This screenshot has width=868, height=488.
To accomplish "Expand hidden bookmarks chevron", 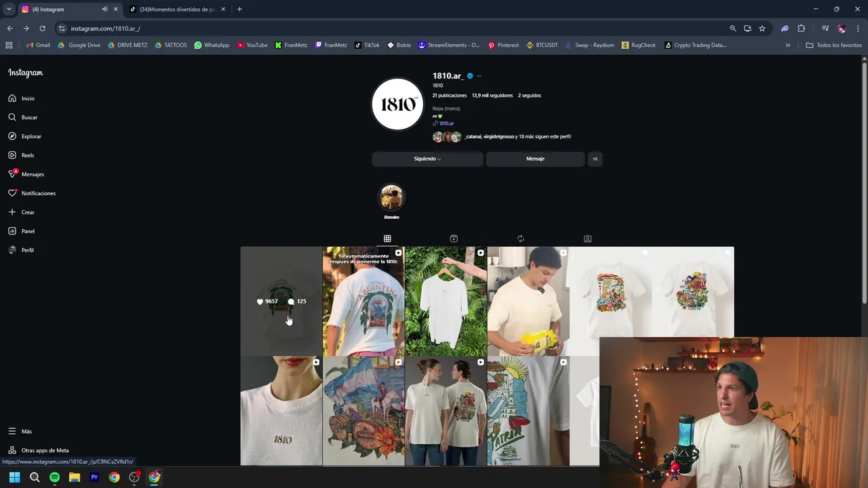I will tap(788, 45).
